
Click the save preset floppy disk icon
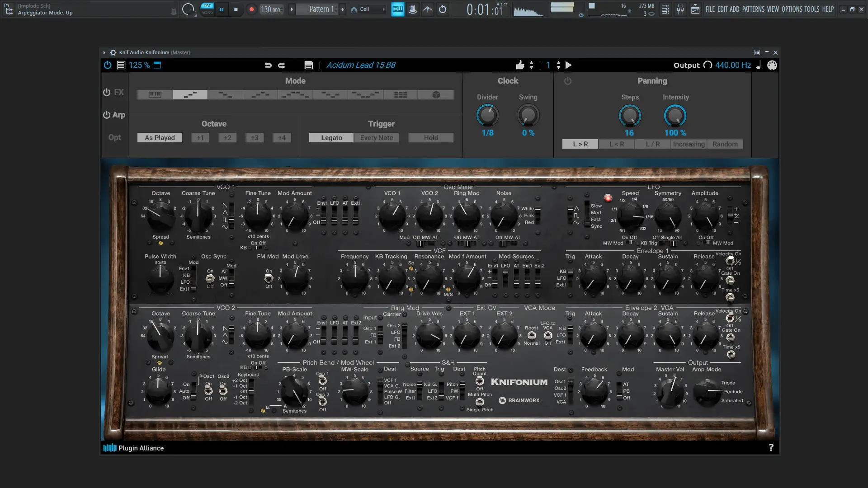click(x=308, y=65)
